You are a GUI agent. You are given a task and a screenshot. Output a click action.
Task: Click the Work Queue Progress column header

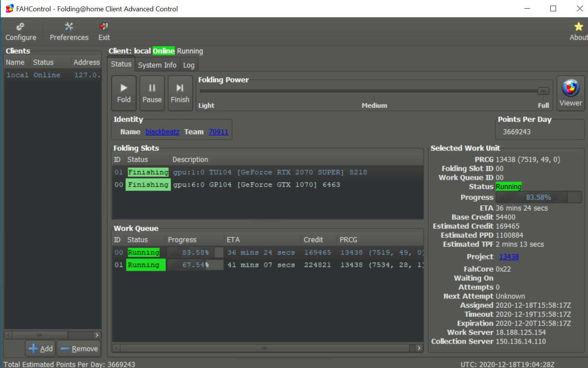click(195, 240)
